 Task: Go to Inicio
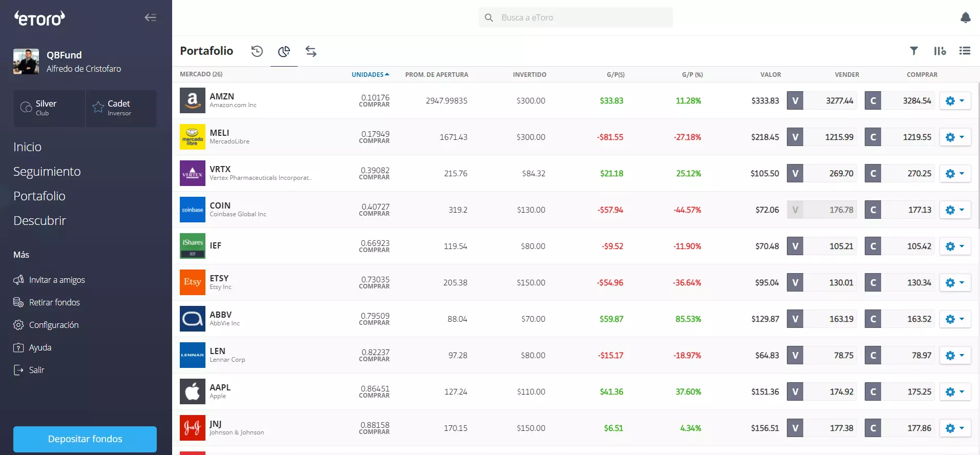pyautogui.click(x=27, y=147)
